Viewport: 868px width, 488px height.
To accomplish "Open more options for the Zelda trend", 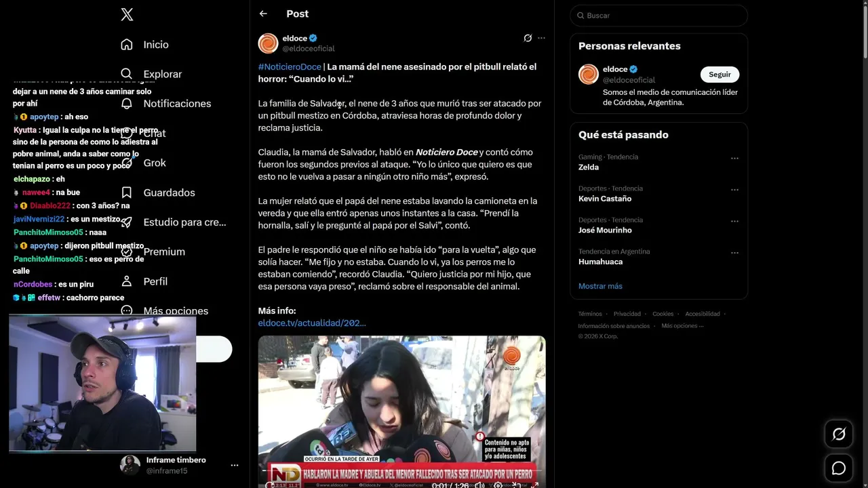I will point(734,158).
